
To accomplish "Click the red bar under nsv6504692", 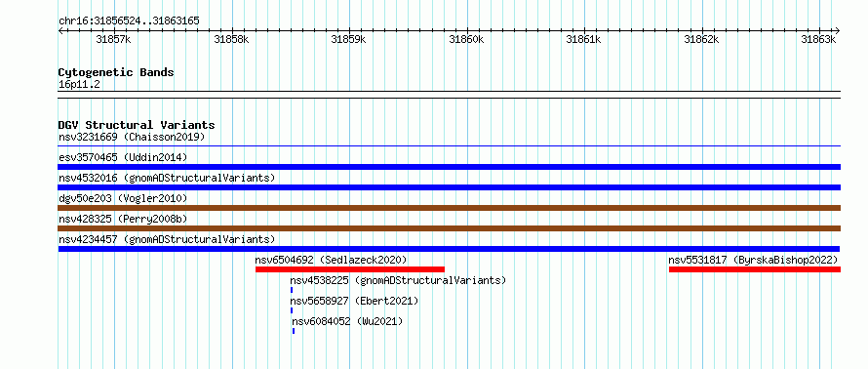I will [350, 269].
